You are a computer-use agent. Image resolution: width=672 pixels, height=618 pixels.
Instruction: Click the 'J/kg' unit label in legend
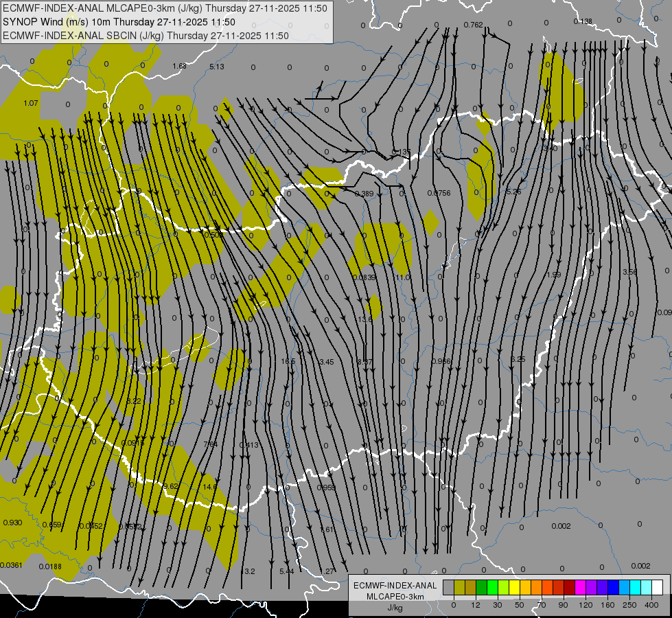click(x=395, y=608)
